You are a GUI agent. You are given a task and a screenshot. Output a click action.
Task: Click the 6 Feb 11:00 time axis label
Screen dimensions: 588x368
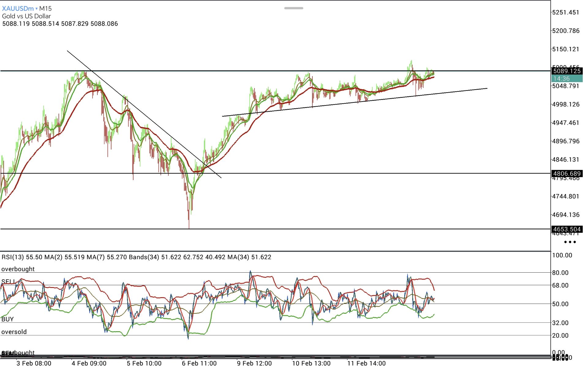click(199, 363)
